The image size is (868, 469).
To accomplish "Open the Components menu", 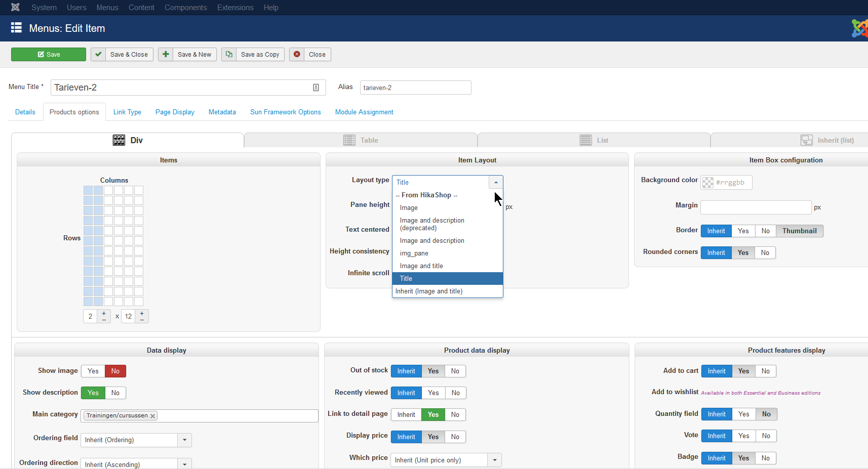I will [x=186, y=8].
